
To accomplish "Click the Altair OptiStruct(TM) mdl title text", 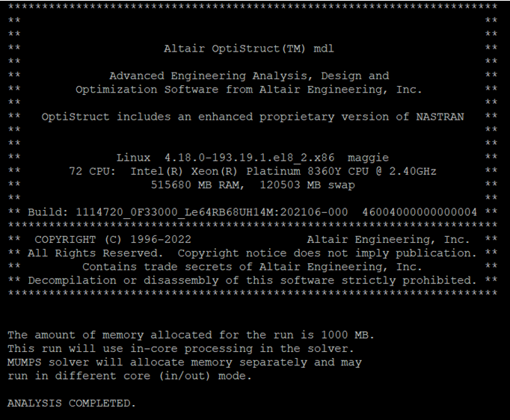I will 249,49.
